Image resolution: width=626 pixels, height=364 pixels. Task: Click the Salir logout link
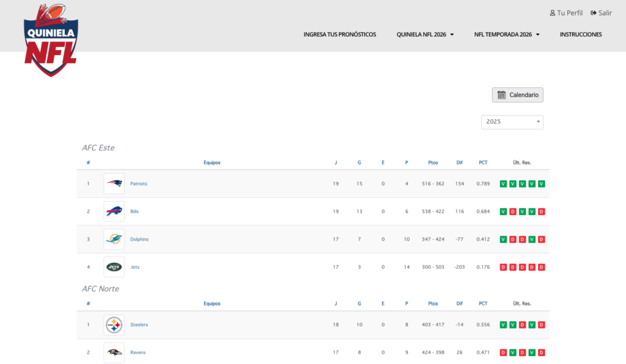click(x=602, y=13)
